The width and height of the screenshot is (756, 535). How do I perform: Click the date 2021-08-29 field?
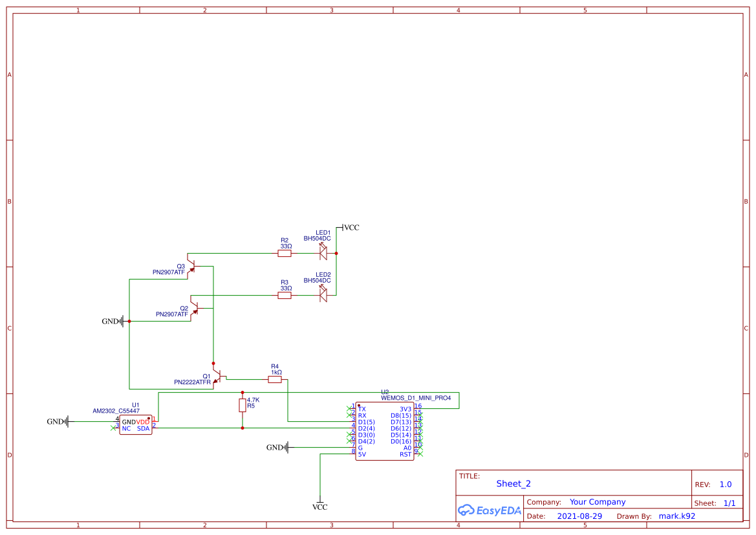click(579, 516)
